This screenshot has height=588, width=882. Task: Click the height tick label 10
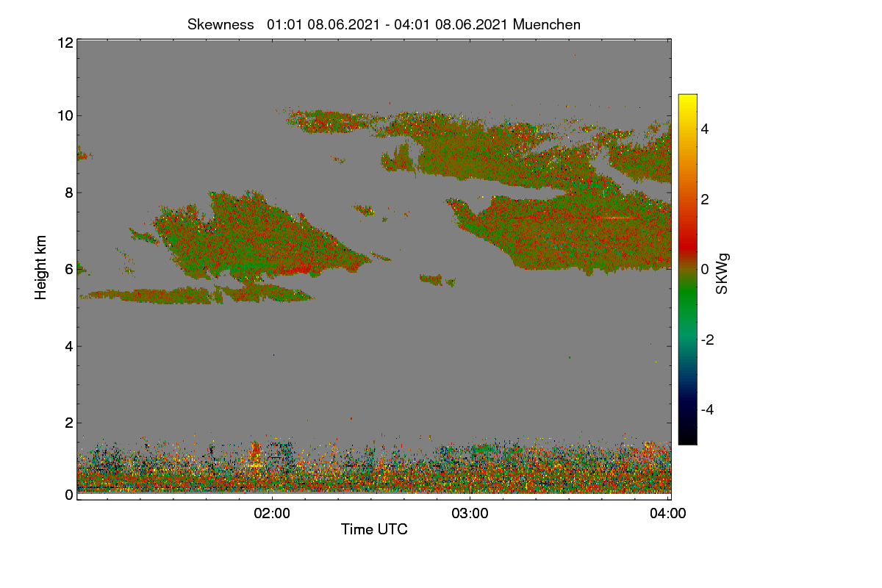click(64, 115)
